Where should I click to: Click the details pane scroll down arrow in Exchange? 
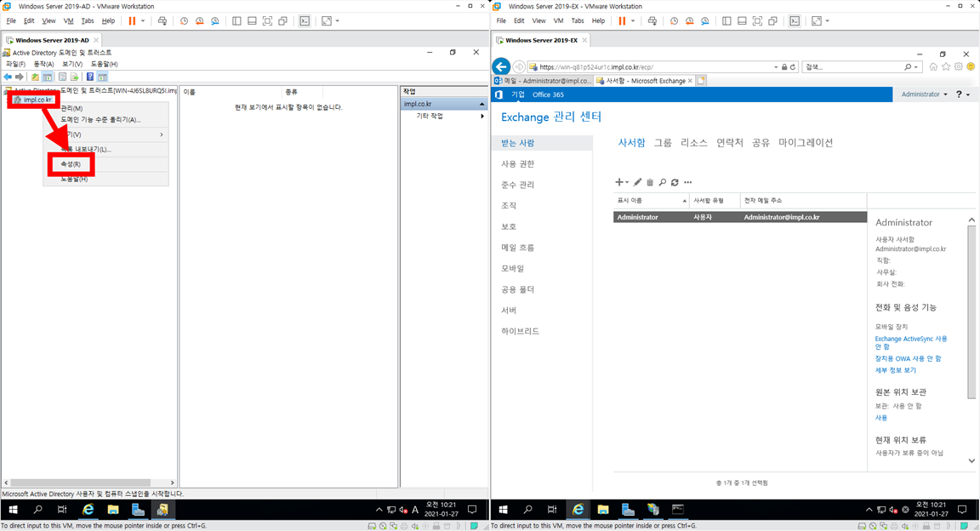971,461
